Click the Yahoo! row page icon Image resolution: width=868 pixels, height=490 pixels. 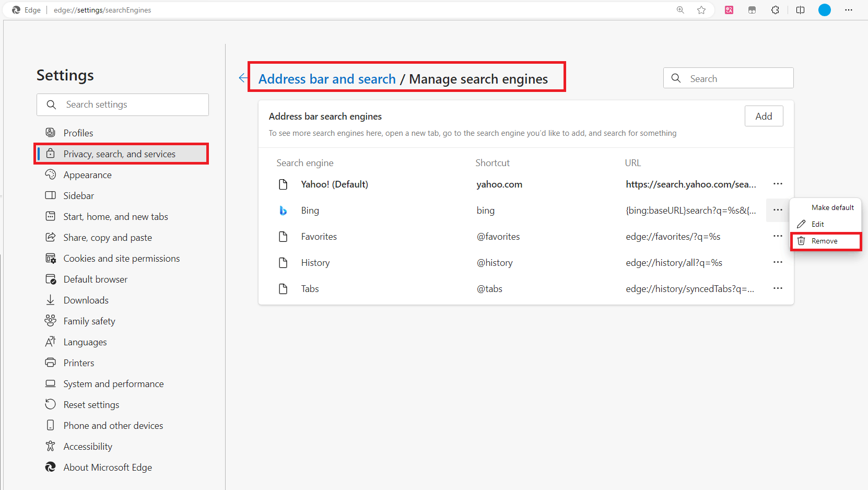283,184
